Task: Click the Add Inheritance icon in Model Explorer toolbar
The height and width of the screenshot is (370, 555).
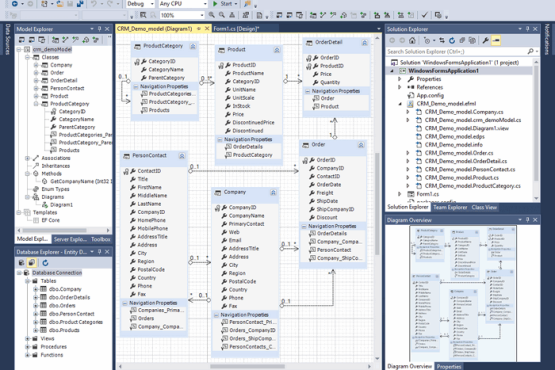Action: (x=75, y=40)
